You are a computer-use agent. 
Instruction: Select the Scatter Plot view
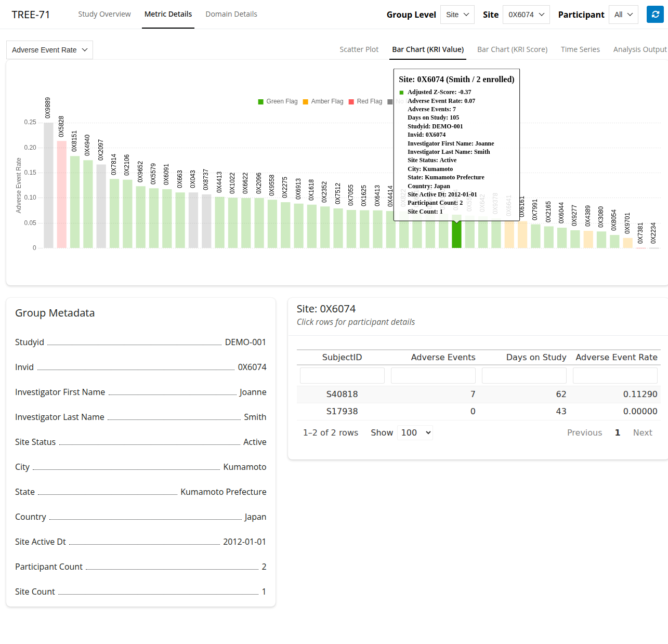pyautogui.click(x=359, y=49)
